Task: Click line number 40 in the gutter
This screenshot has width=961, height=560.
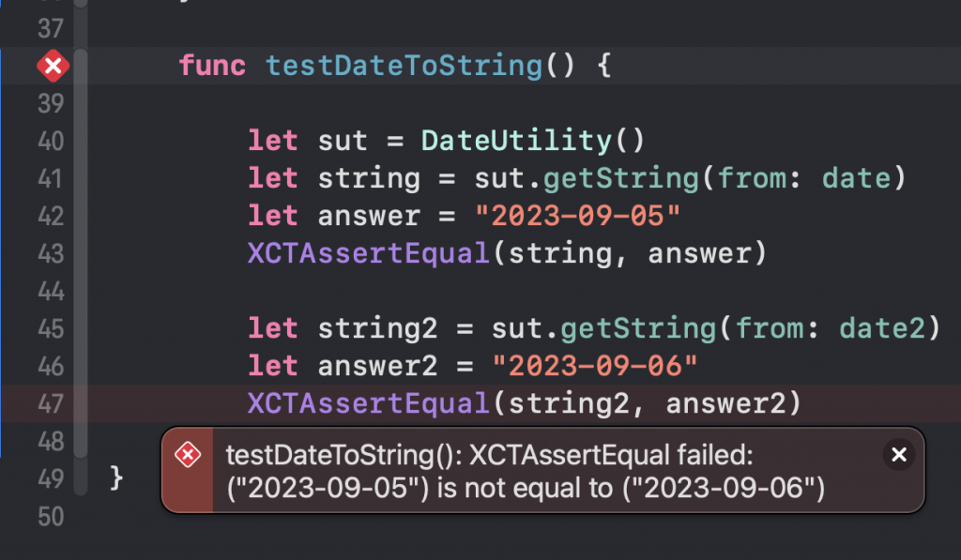Action: (x=51, y=141)
